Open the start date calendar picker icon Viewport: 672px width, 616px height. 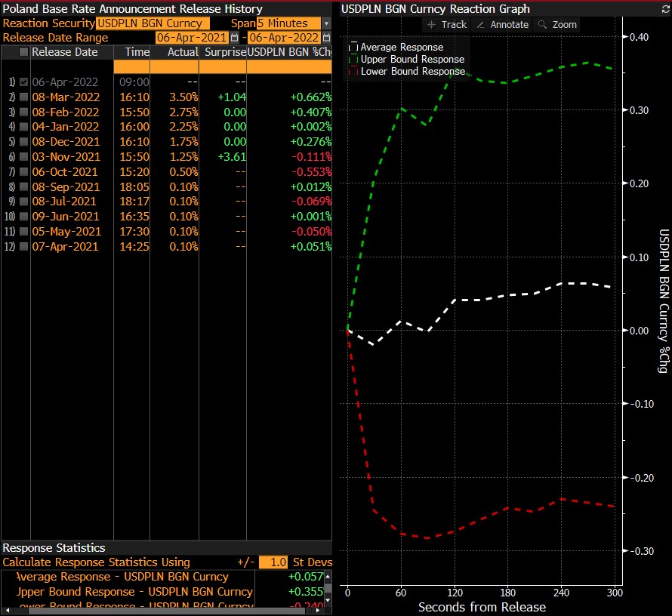click(234, 38)
